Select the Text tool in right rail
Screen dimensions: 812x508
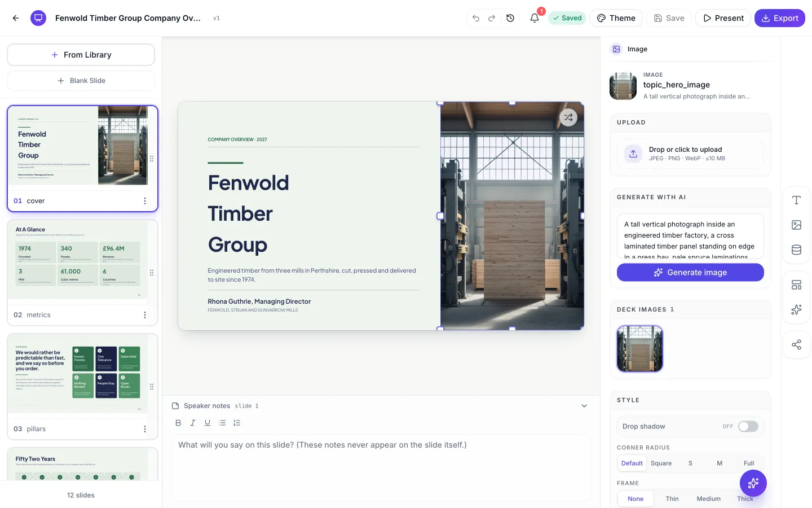796,200
